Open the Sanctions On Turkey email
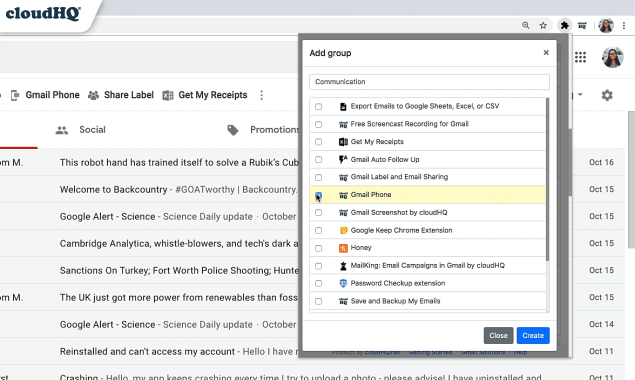 point(179,271)
